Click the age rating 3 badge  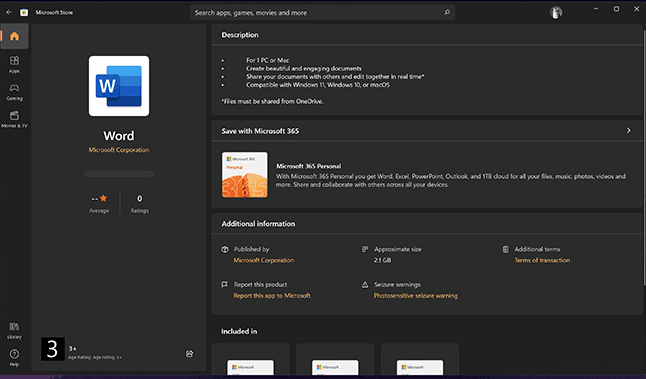point(53,349)
